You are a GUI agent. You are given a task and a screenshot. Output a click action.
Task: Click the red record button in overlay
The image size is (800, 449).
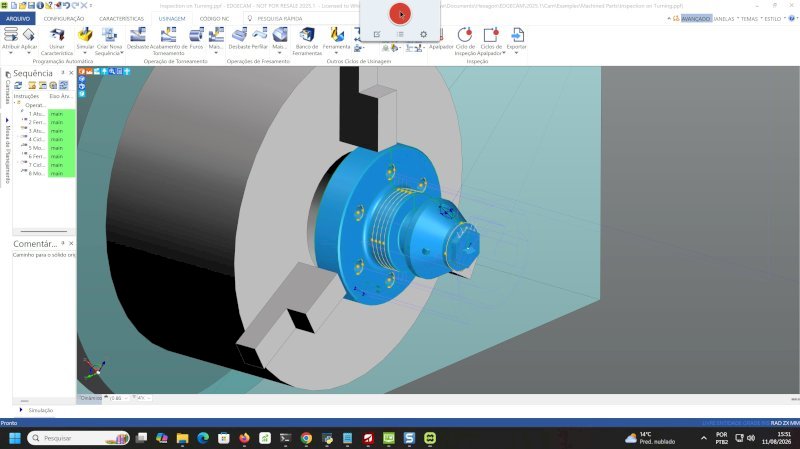pyautogui.click(x=399, y=14)
